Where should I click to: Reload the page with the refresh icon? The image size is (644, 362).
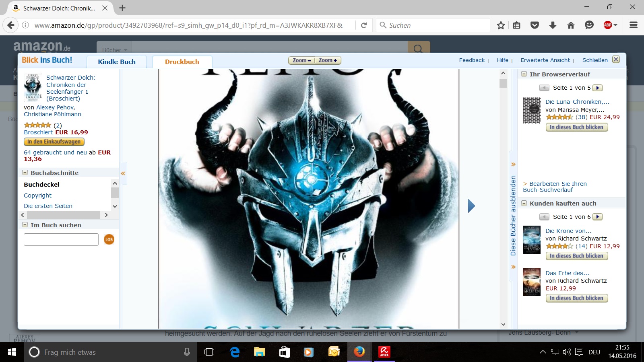tap(364, 25)
